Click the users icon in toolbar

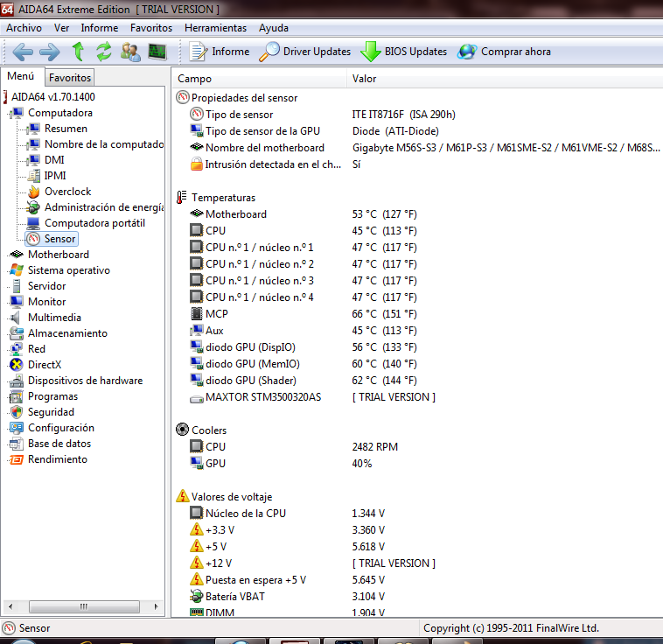pos(130,52)
